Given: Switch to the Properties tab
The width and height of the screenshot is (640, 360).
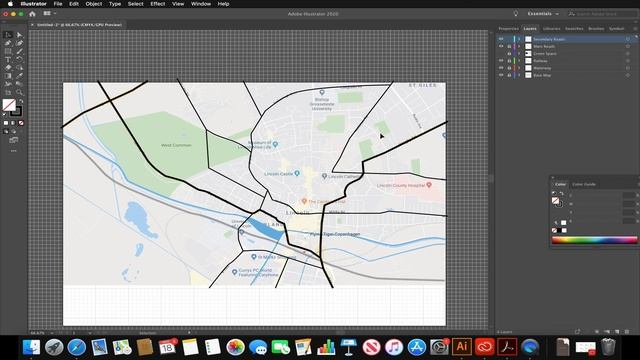Looking at the screenshot, I should [x=509, y=29].
